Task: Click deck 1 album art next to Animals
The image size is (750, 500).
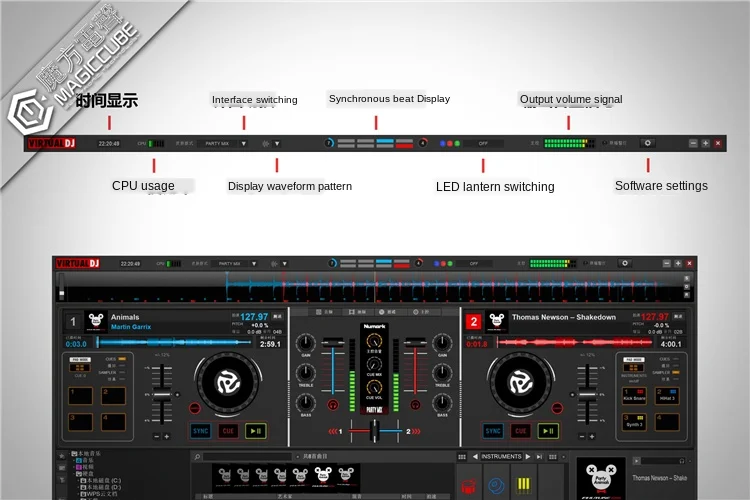Action: pos(96,322)
